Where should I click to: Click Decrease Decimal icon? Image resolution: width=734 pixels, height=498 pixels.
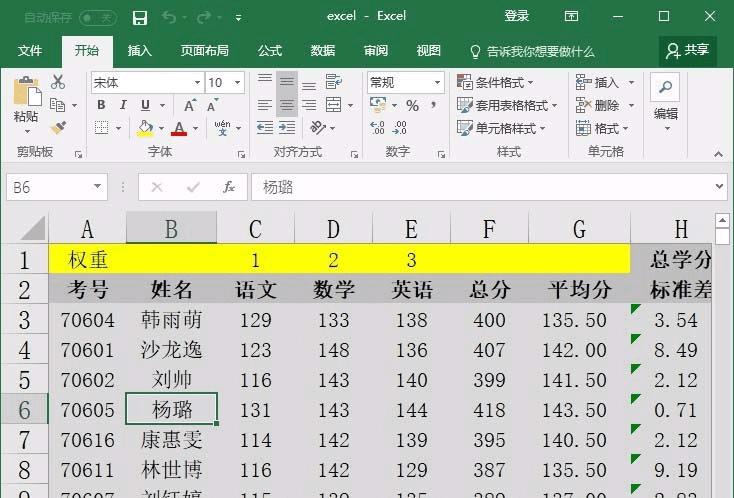[x=400, y=127]
